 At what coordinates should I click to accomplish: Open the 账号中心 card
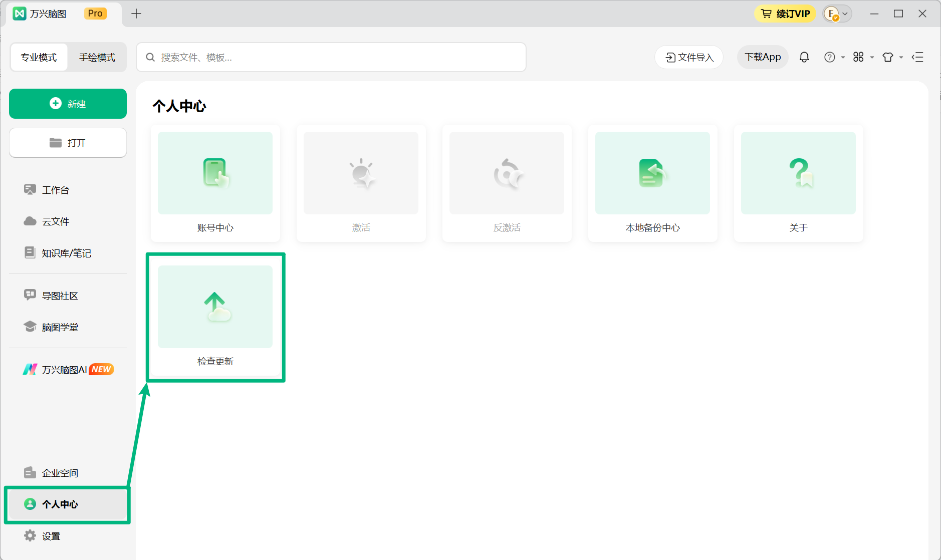pos(215,183)
